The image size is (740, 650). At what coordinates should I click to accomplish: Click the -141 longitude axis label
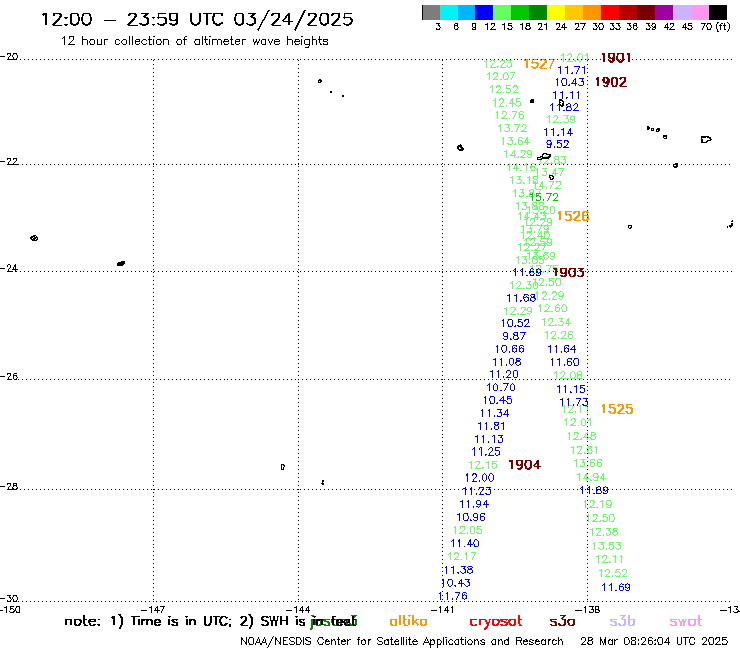(443, 609)
